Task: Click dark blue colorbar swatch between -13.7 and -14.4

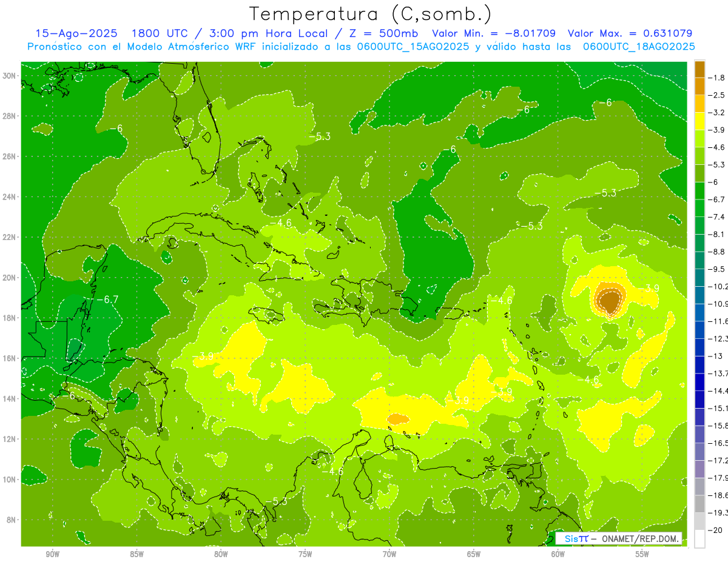Action: [x=699, y=382]
